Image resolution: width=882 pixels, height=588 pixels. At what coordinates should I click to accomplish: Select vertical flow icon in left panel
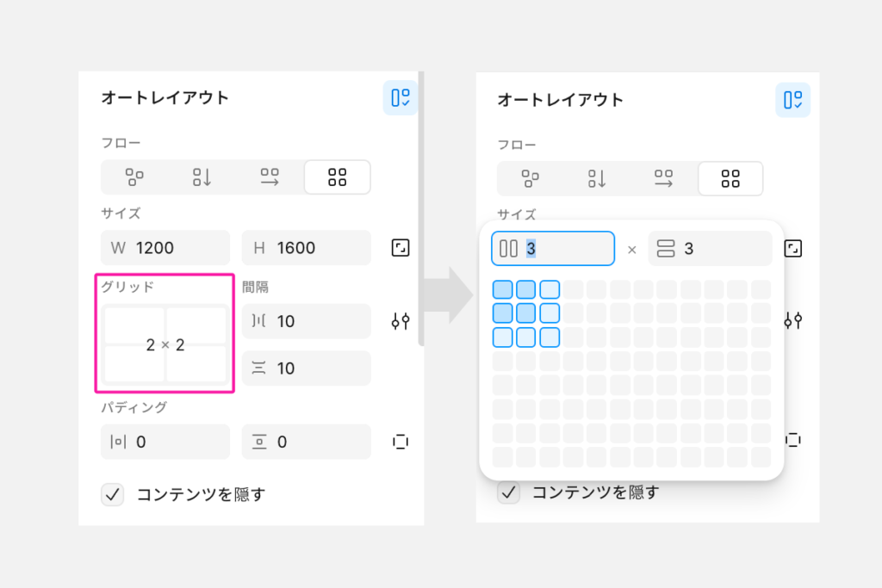(202, 177)
